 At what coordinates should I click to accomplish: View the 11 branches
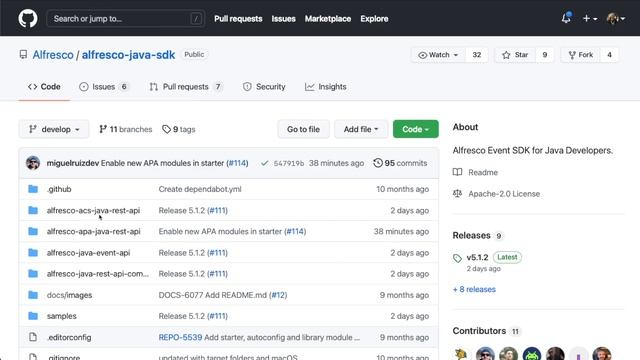(x=126, y=129)
